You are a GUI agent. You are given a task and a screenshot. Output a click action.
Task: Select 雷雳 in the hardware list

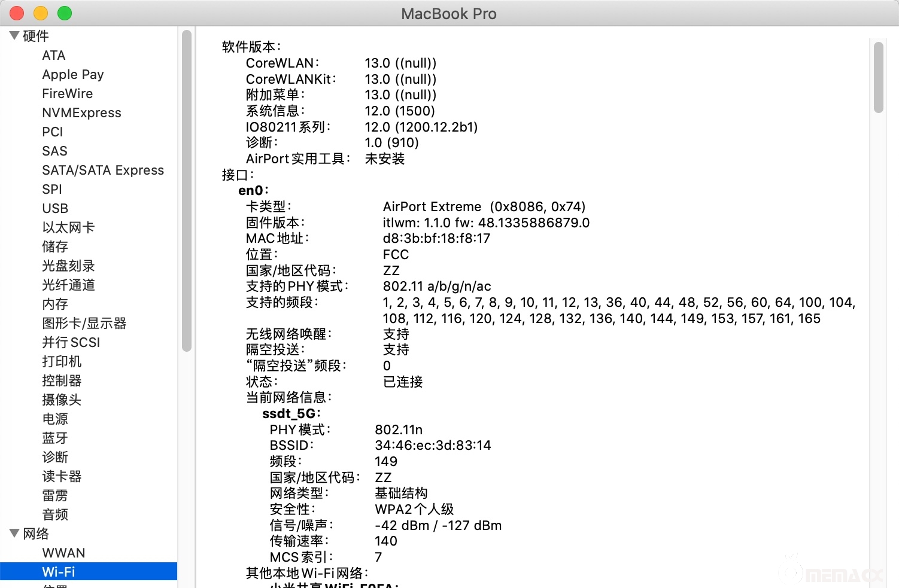tap(54, 495)
